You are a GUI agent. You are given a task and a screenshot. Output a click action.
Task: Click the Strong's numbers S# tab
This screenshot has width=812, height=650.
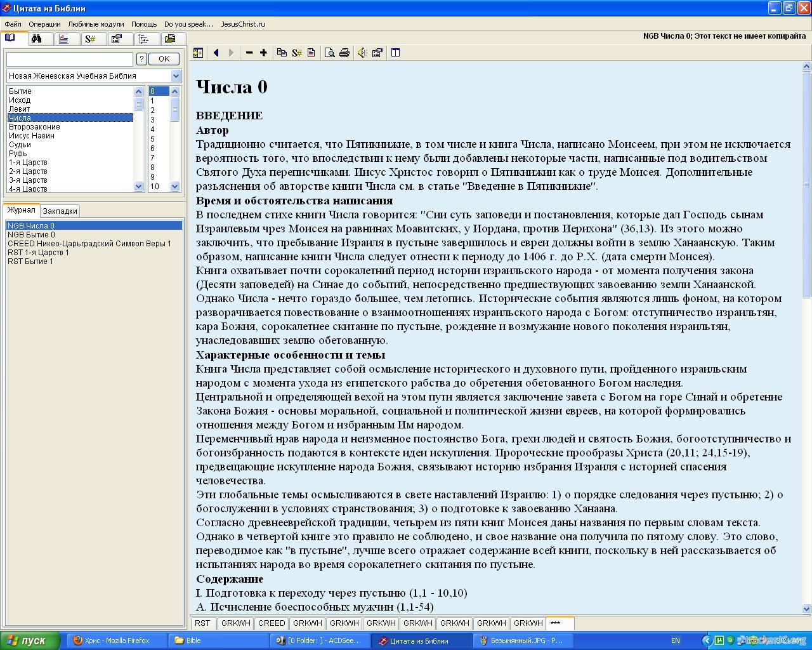click(90, 39)
